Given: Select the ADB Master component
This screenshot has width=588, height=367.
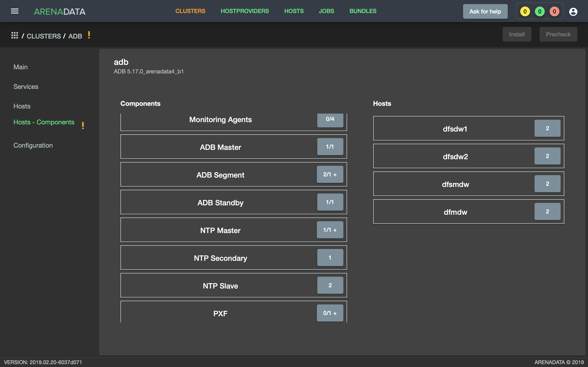Looking at the screenshot, I should [234, 147].
